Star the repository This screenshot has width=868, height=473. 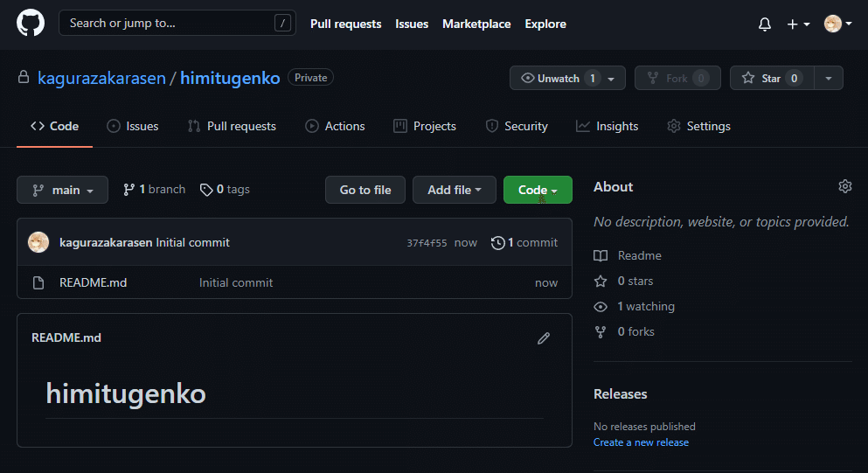point(772,78)
